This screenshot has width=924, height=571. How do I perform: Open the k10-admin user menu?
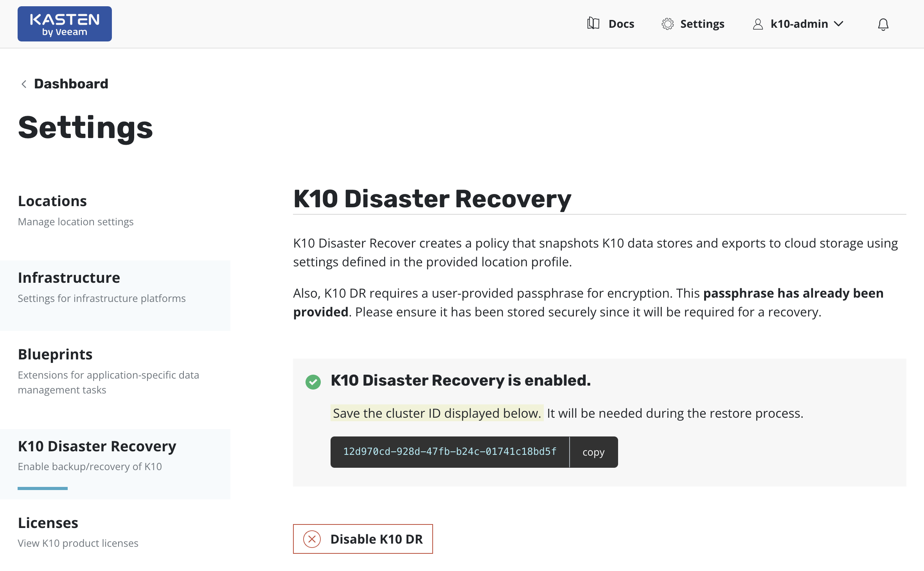point(799,24)
